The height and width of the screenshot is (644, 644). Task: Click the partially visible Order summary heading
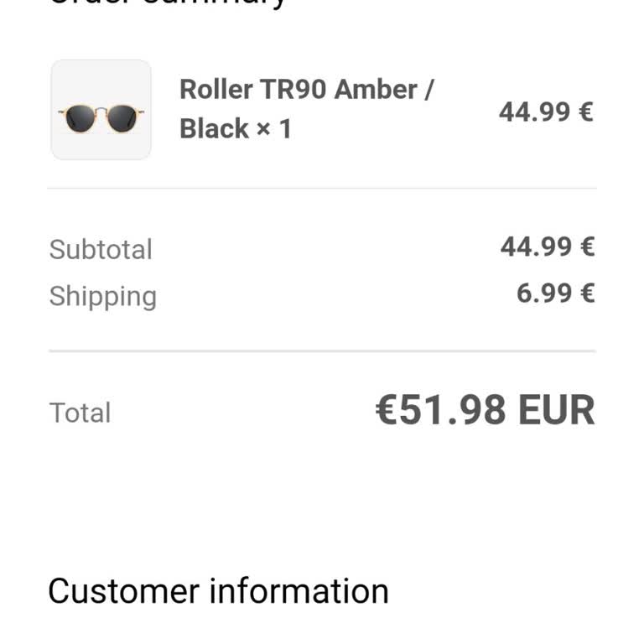[x=168, y=3]
